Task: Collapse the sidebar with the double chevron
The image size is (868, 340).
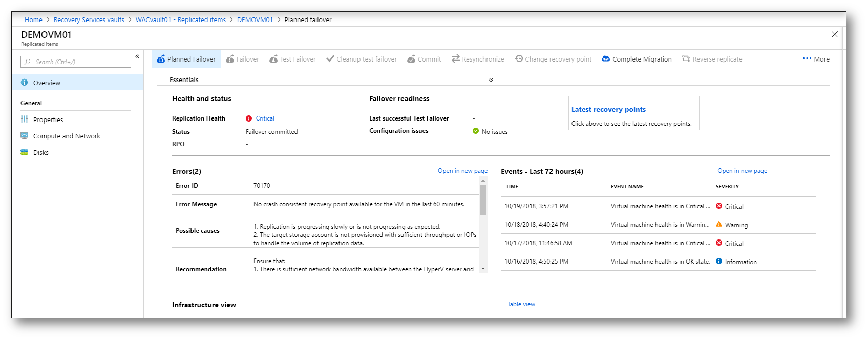Action: (137, 56)
